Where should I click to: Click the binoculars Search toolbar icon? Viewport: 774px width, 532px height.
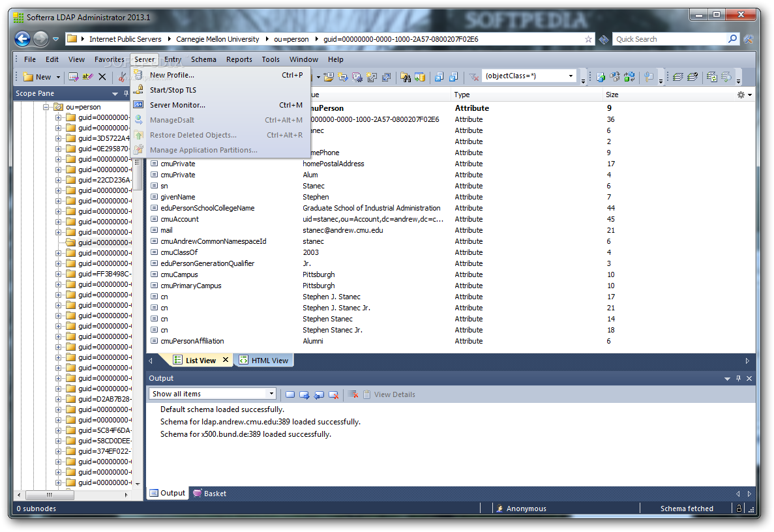click(x=406, y=76)
